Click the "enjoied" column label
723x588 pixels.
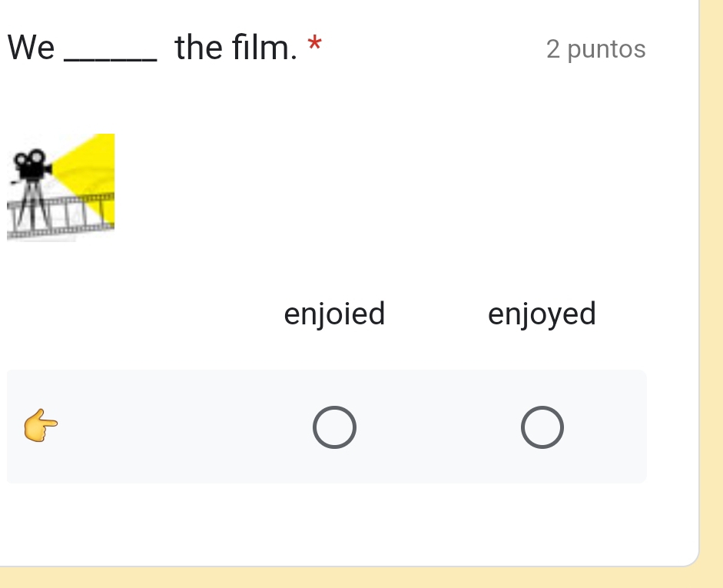coord(334,314)
